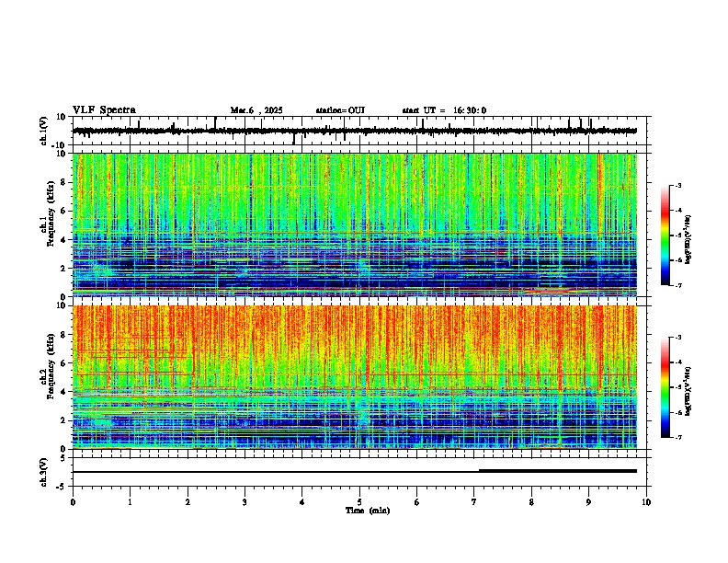Click the 'start UT = 16:30:0' text
Screen dimensions: 728x563
(x=444, y=110)
